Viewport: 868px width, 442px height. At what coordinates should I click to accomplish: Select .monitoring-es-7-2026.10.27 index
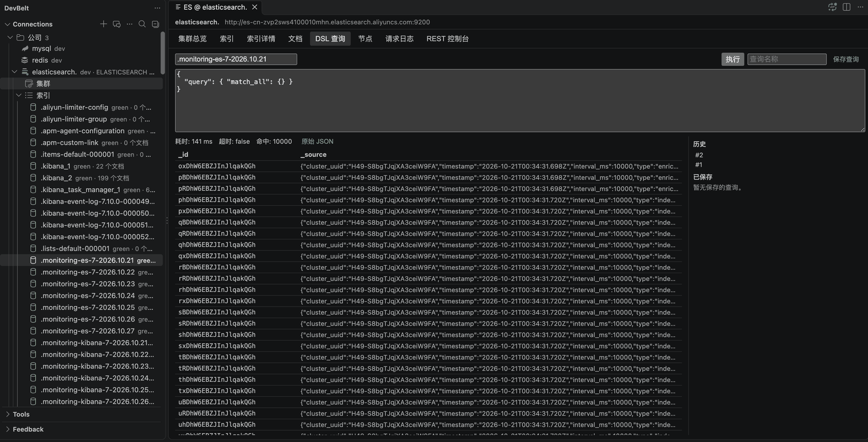[81, 331]
